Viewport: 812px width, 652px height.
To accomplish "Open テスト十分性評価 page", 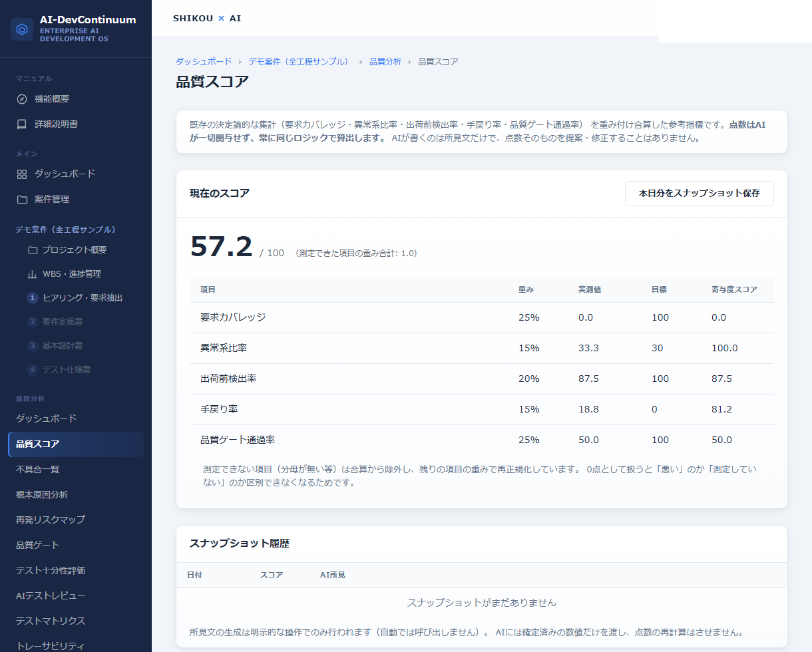I will 76,570.
